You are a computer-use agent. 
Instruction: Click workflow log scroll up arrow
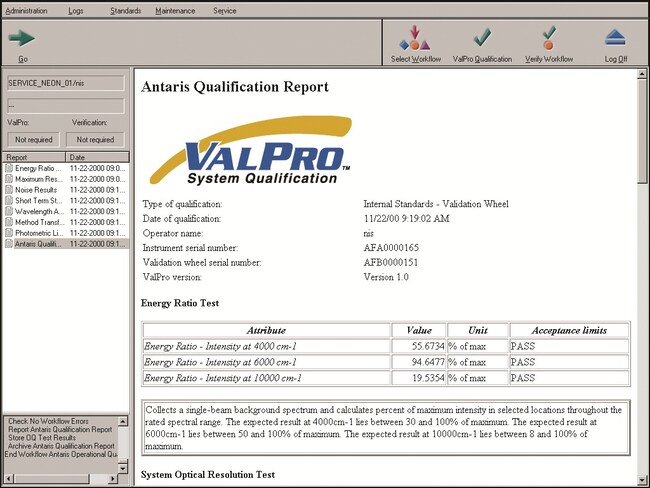[123, 421]
